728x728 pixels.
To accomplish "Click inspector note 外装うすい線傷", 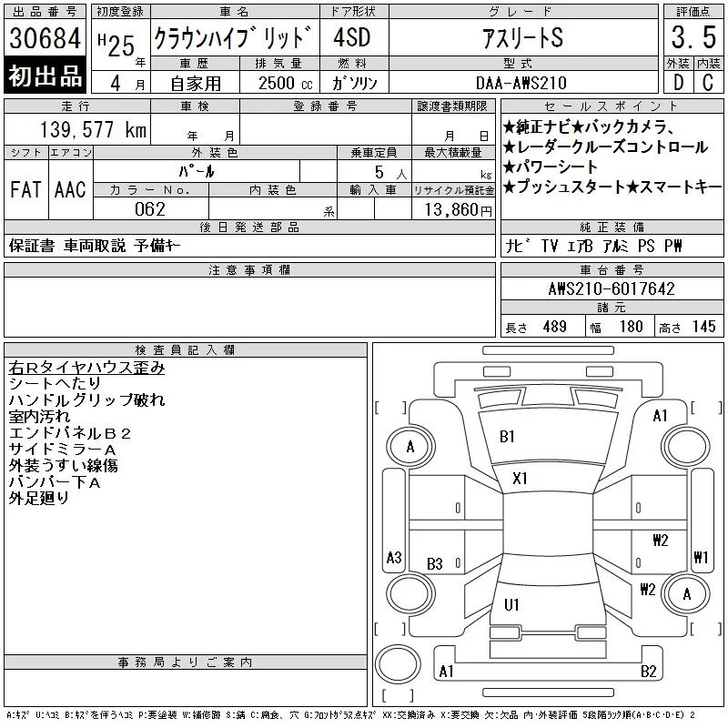I will click(x=63, y=465).
